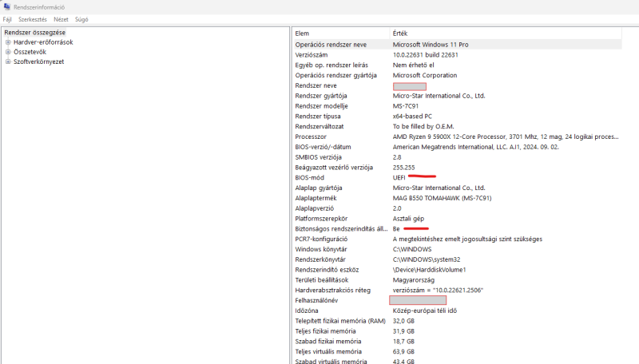Click the Asztali gép value

click(408, 218)
